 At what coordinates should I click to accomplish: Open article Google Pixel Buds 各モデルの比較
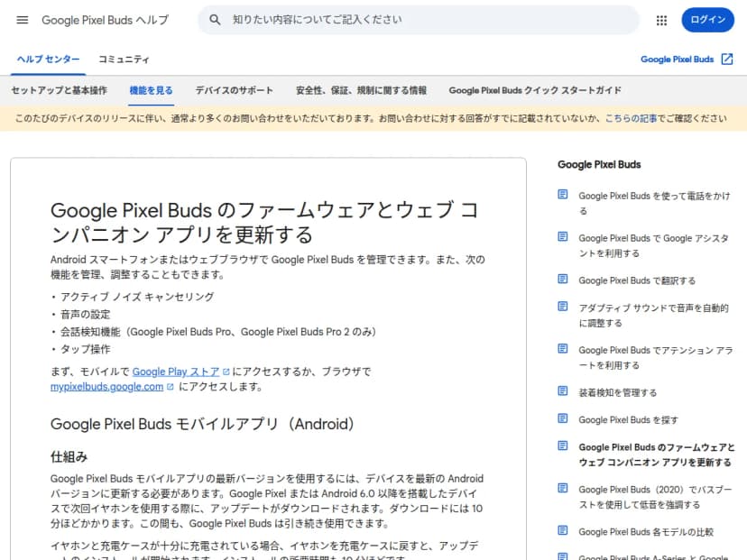pos(646,532)
